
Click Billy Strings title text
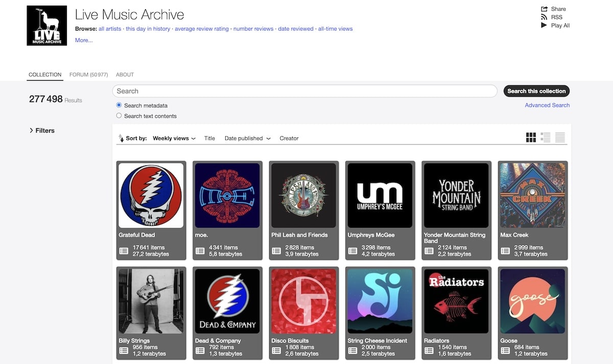point(134,341)
